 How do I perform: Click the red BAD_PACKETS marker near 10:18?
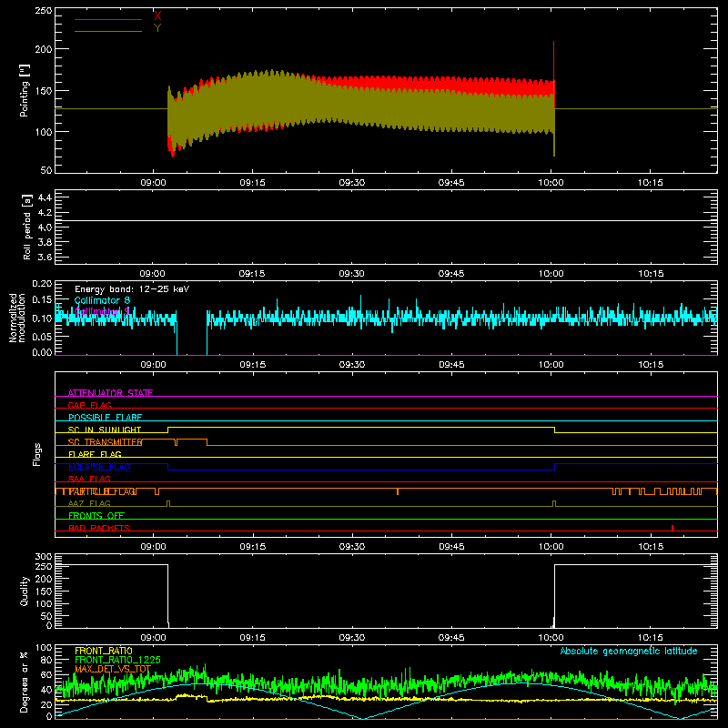[x=672, y=528]
